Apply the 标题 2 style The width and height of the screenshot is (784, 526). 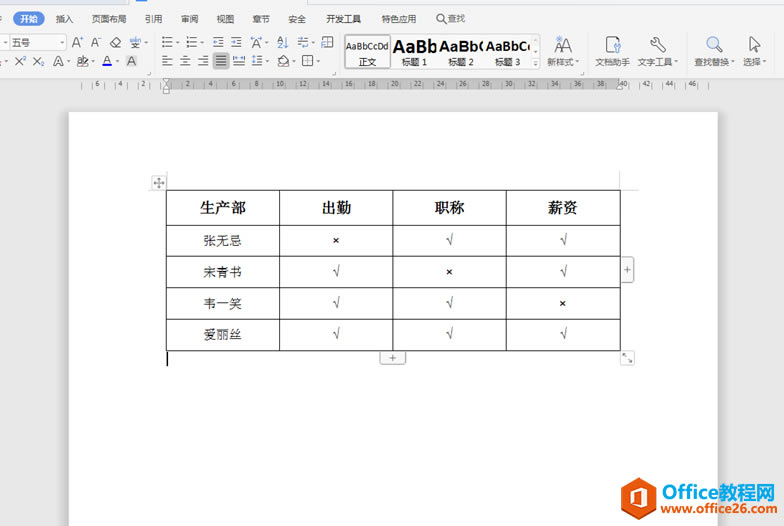click(x=460, y=52)
